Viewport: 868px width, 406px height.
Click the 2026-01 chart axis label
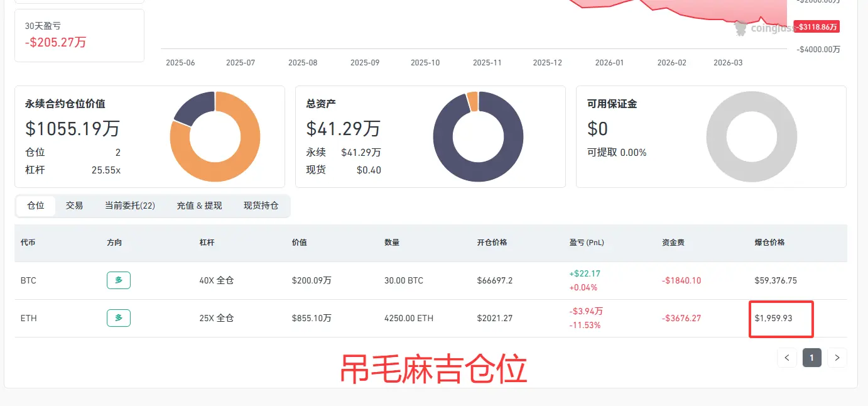pyautogui.click(x=609, y=63)
